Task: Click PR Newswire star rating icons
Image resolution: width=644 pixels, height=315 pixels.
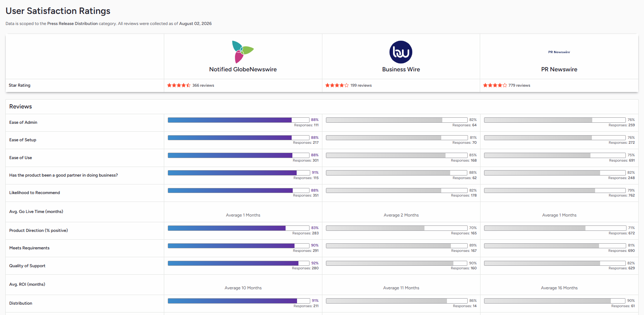Action: click(x=495, y=85)
